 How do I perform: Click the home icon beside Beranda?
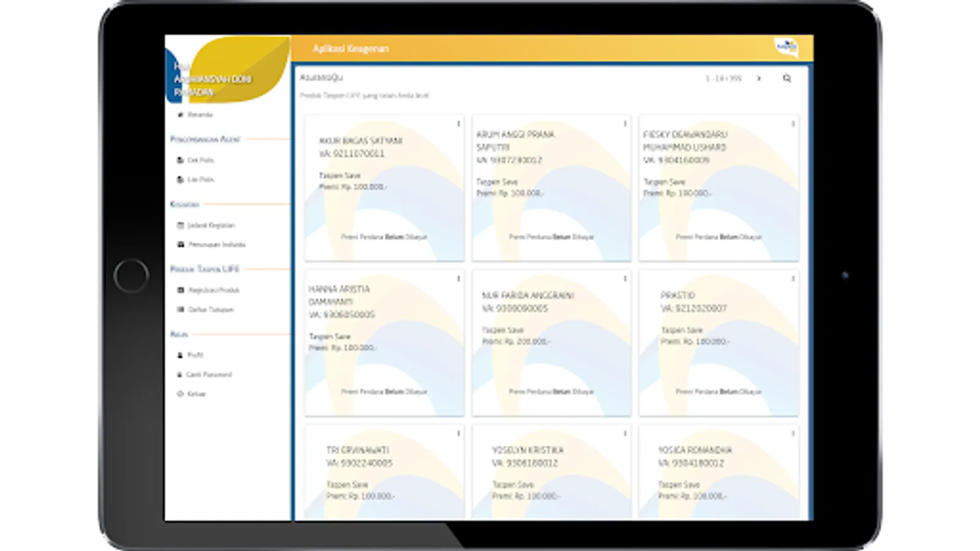click(x=180, y=114)
